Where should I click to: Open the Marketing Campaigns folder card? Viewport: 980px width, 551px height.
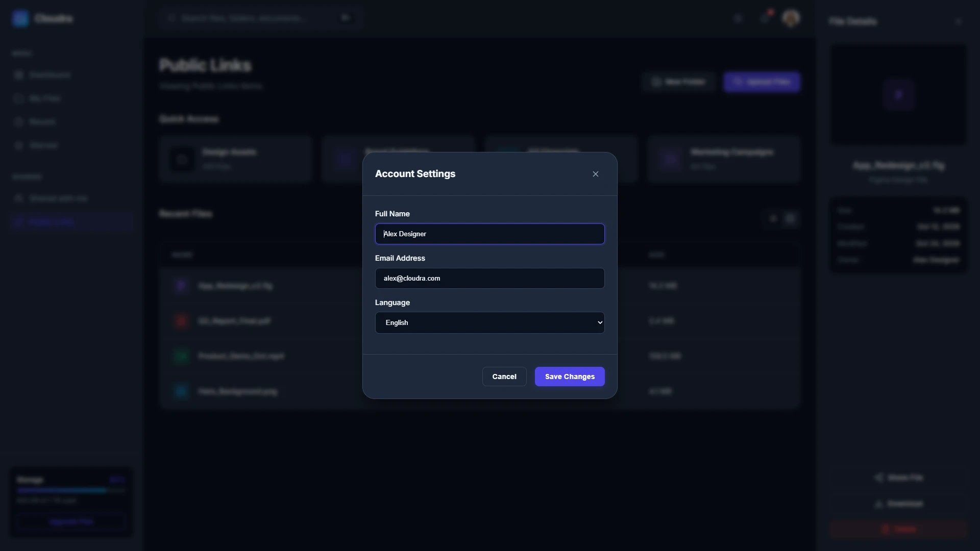724,159
